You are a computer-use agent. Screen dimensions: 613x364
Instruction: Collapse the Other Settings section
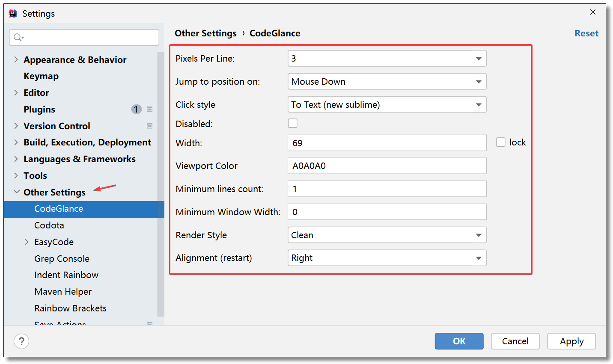[x=16, y=192]
